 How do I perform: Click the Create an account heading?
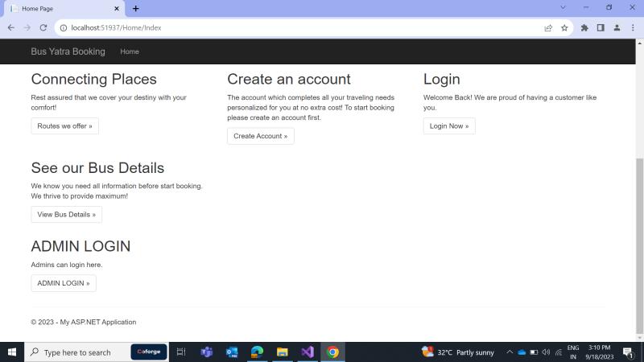[289, 79]
